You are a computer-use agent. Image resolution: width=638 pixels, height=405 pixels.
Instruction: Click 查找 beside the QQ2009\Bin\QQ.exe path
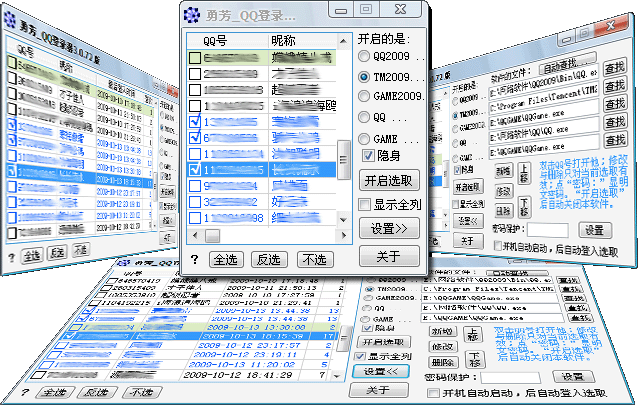[614, 67]
